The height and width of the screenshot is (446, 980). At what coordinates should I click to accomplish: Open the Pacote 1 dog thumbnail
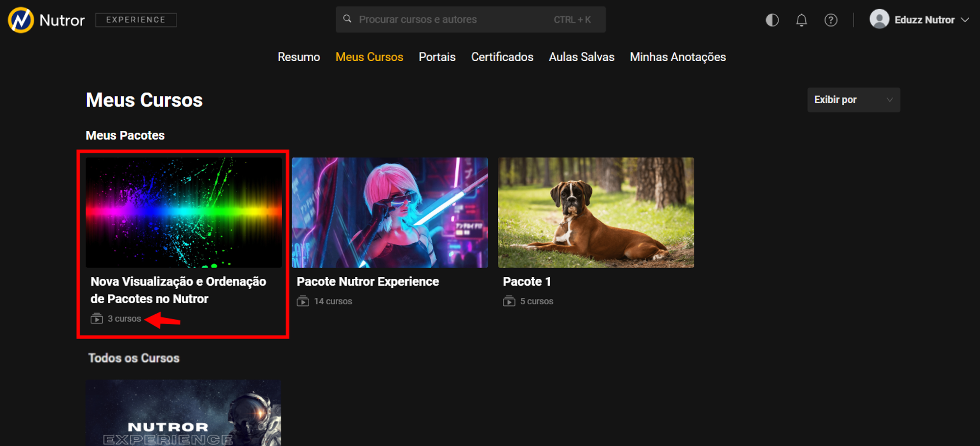pyautogui.click(x=596, y=212)
